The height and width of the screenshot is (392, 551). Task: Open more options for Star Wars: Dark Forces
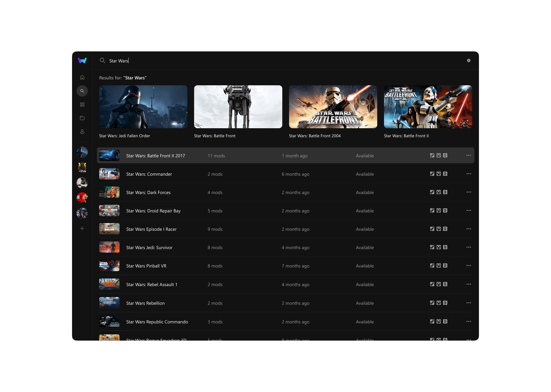(x=469, y=192)
